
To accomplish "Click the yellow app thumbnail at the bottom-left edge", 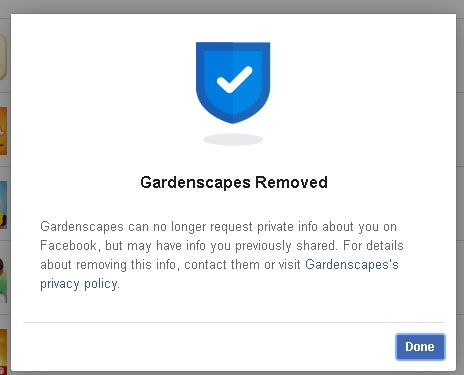I will [x=3, y=348].
